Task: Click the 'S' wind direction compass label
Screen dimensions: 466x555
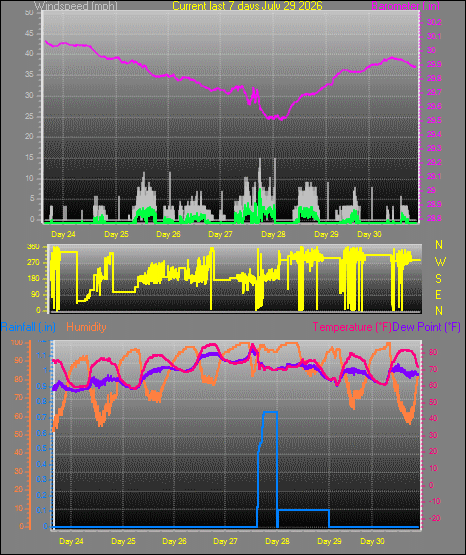Action: [438, 279]
